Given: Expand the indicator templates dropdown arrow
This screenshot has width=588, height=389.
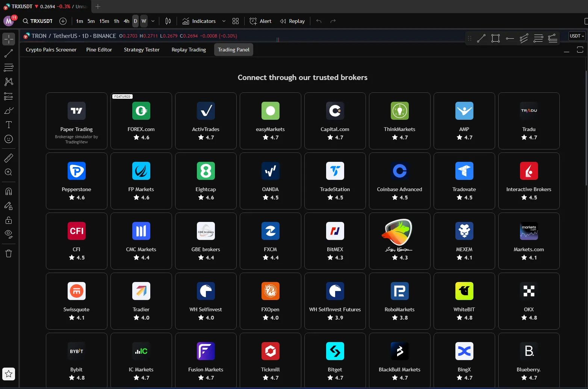Looking at the screenshot, I should (224, 21).
